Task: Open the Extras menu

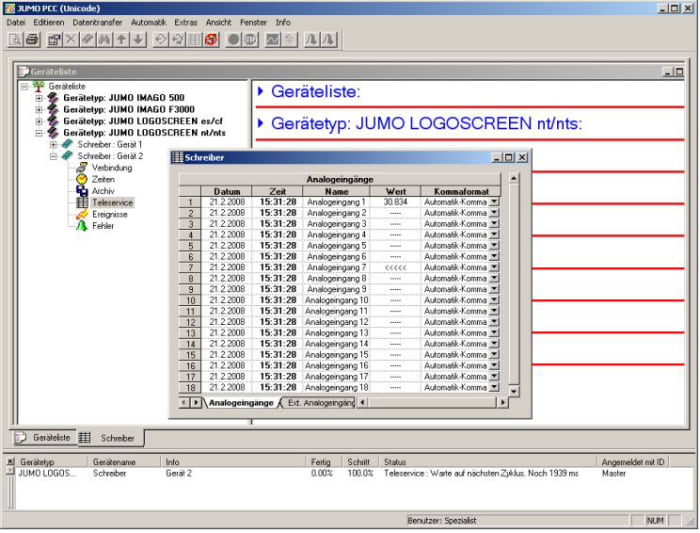Action: click(185, 21)
